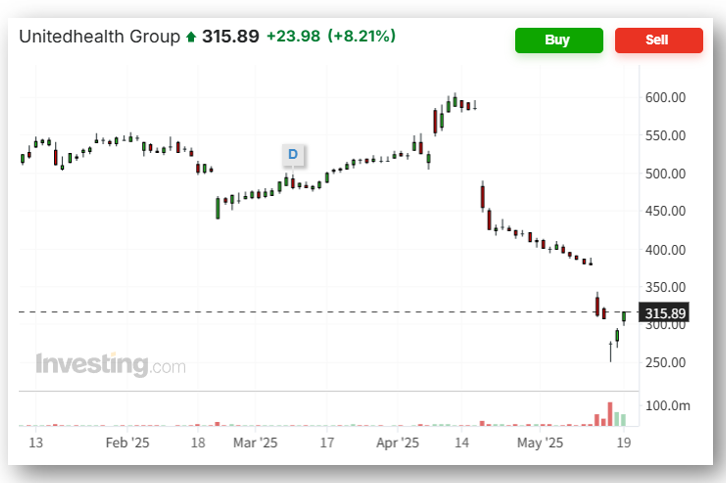Click the 400.00 price axis label
The image size is (726, 483).
665,250
